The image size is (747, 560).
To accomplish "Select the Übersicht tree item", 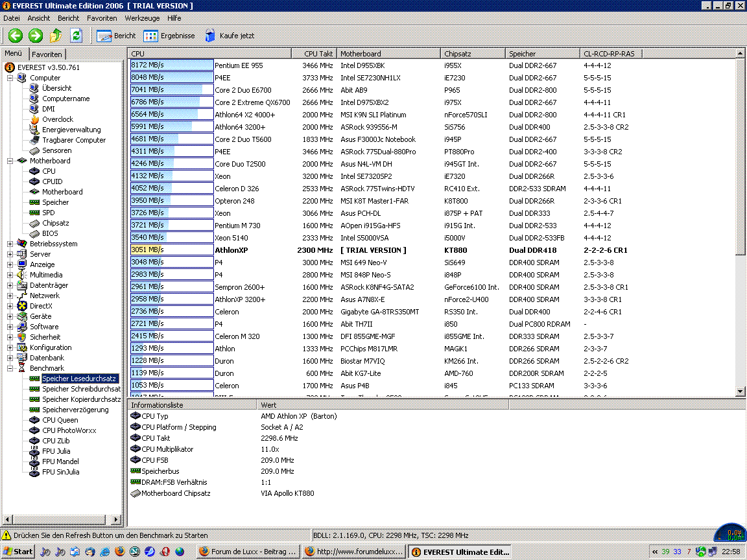I will pos(56,88).
